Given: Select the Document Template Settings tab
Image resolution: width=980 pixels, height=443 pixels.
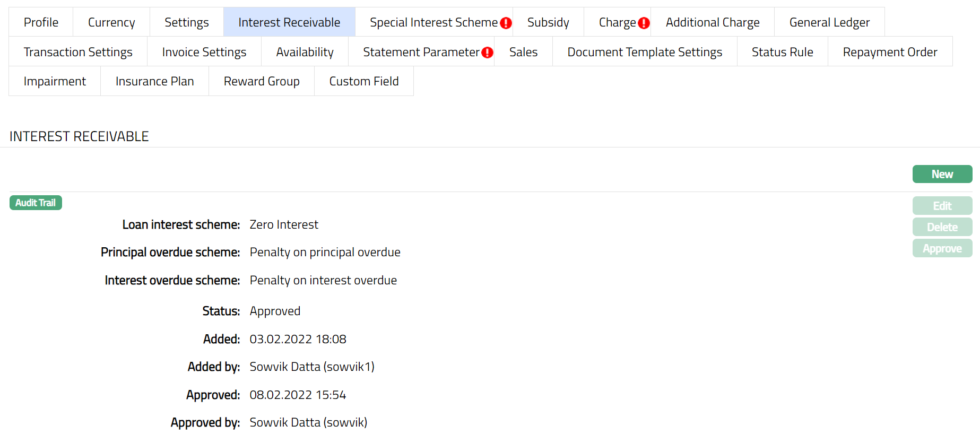Looking at the screenshot, I should click(x=644, y=52).
